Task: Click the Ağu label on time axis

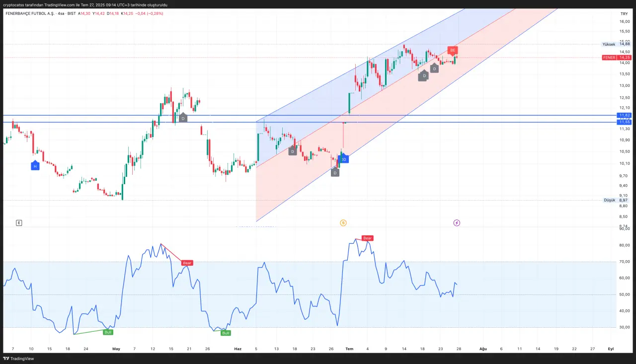Action: [482, 349]
